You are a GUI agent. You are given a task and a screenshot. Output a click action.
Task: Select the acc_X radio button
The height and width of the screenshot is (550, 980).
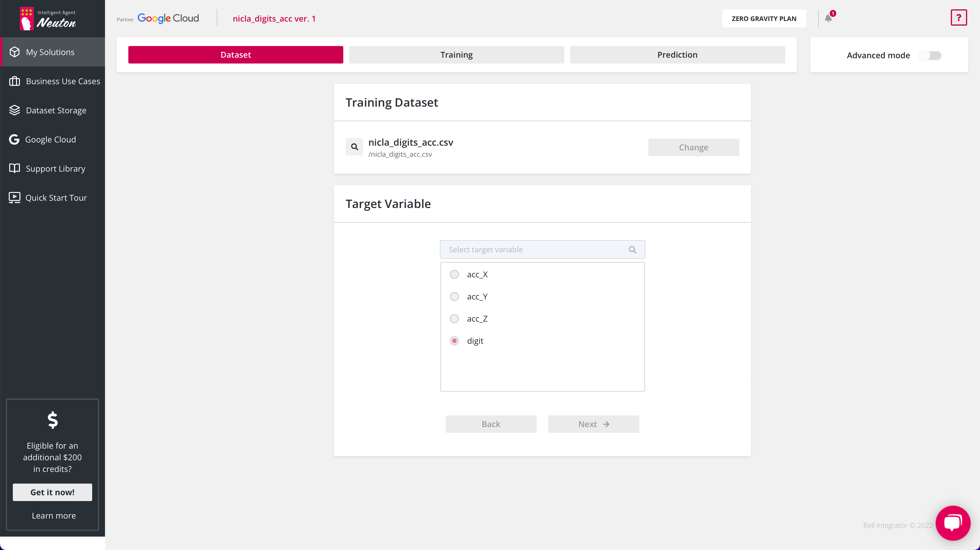[x=454, y=274]
